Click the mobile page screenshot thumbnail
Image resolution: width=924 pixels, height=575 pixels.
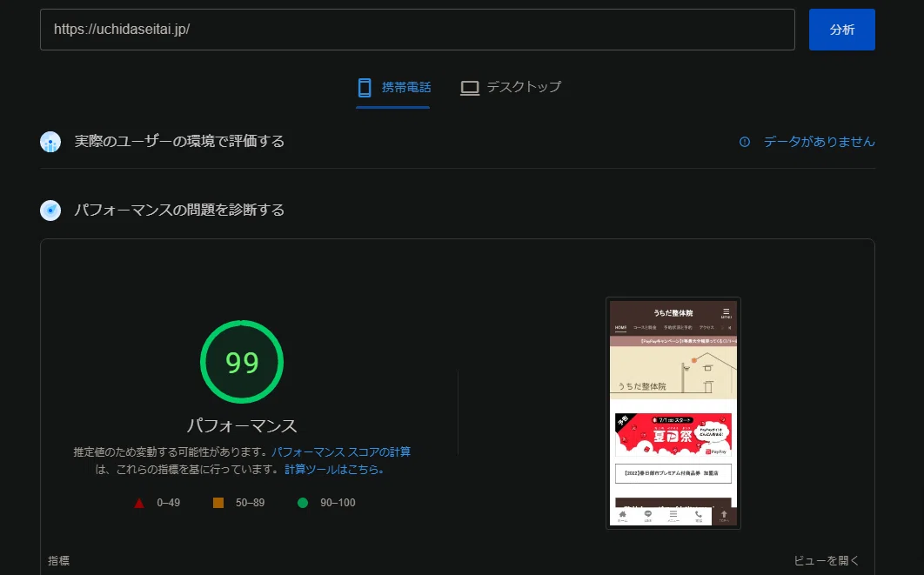[673, 413]
